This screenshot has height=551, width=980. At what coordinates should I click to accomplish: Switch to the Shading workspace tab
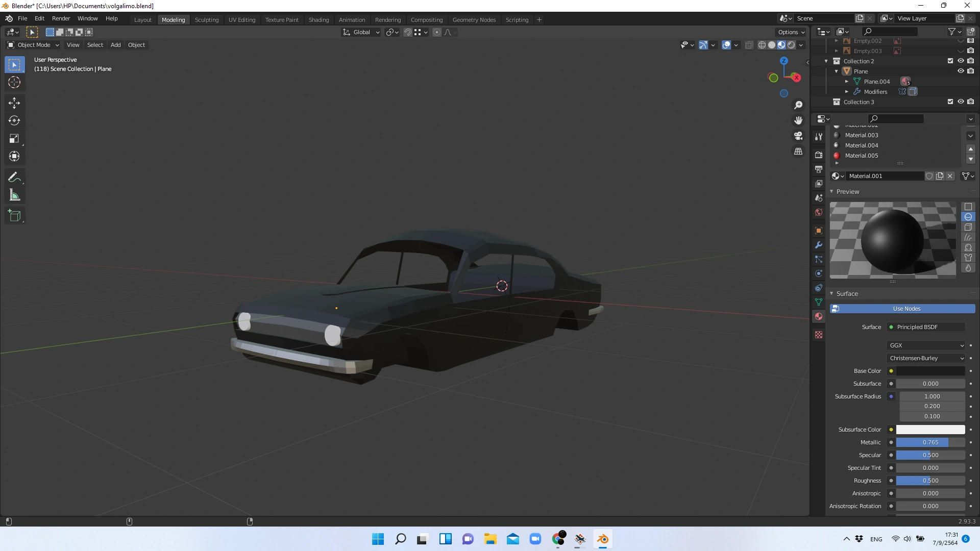point(318,19)
